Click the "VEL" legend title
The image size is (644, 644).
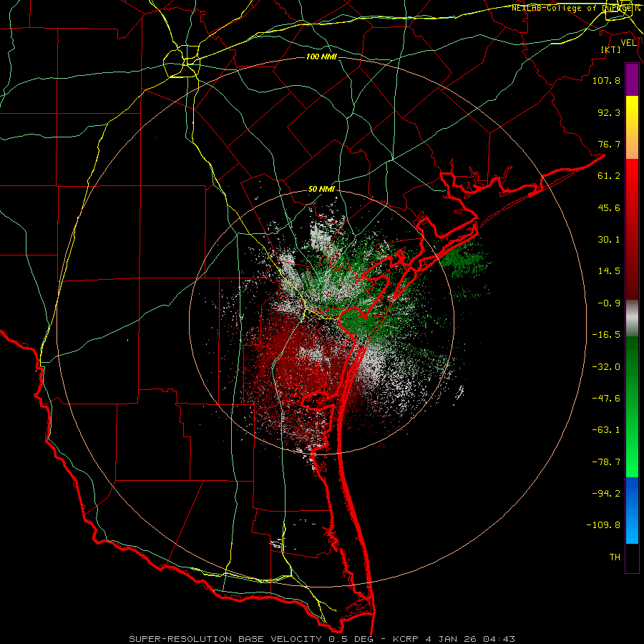tap(629, 43)
